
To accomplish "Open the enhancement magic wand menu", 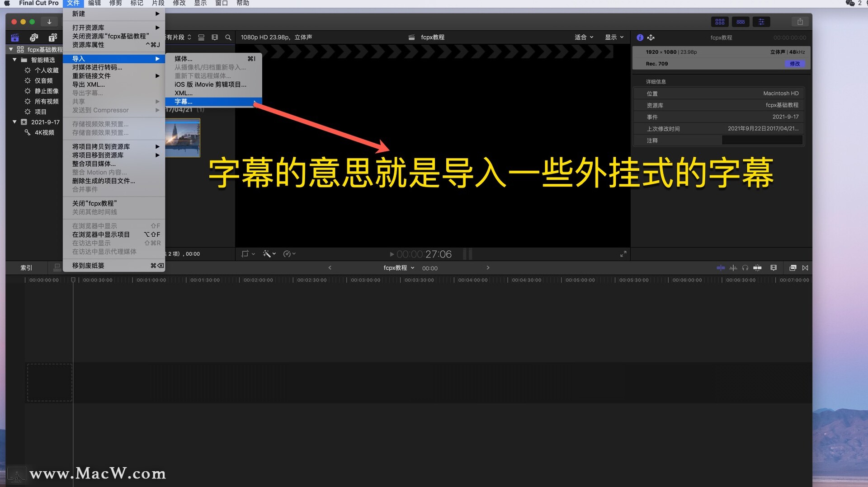I will (x=269, y=254).
